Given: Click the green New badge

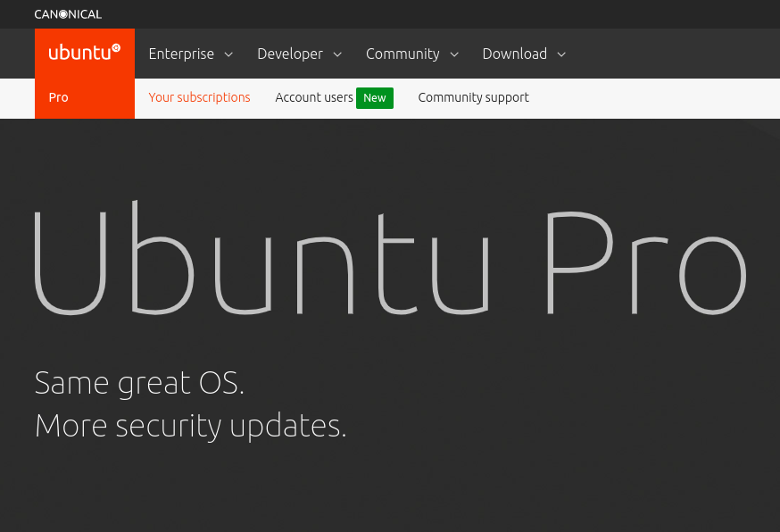Looking at the screenshot, I should pyautogui.click(x=375, y=97).
